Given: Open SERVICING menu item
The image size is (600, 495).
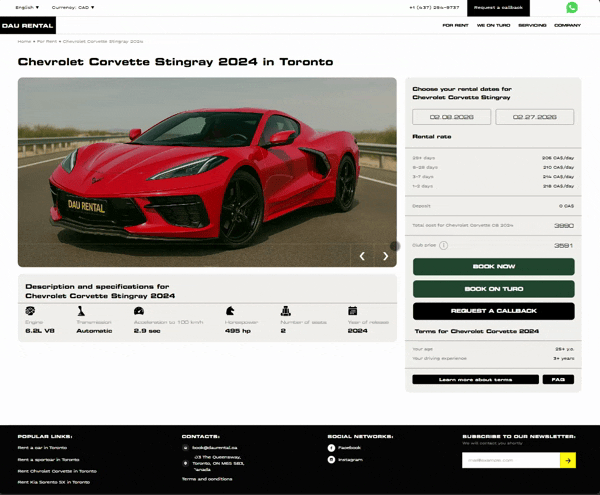Looking at the screenshot, I should coord(532,25).
